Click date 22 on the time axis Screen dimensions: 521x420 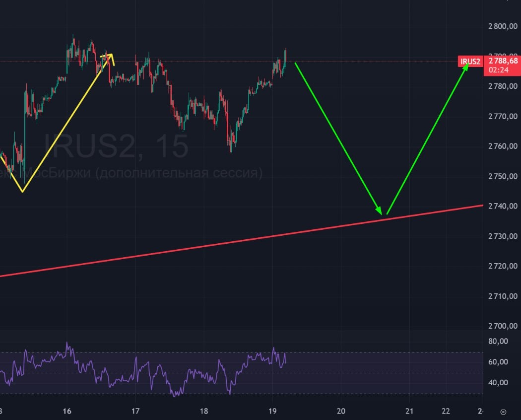446,411
